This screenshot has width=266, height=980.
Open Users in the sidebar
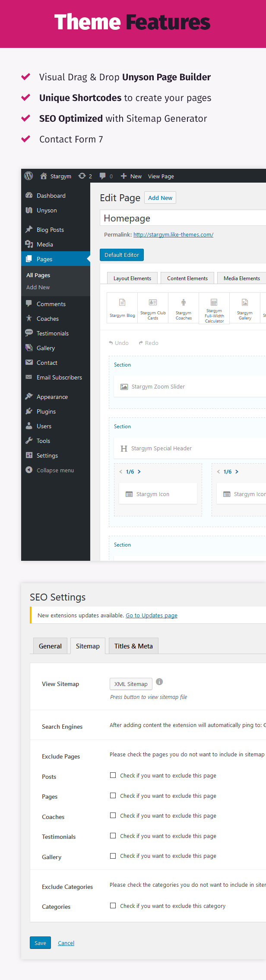coord(56,426)
